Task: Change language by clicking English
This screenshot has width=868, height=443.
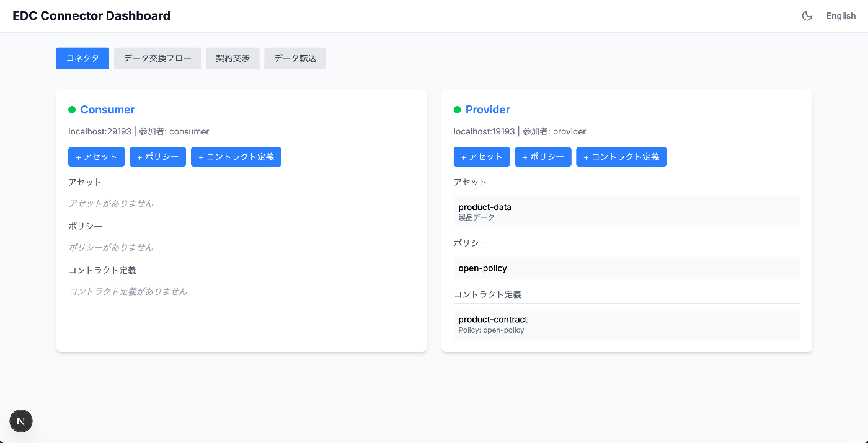Action: (841, 15)
